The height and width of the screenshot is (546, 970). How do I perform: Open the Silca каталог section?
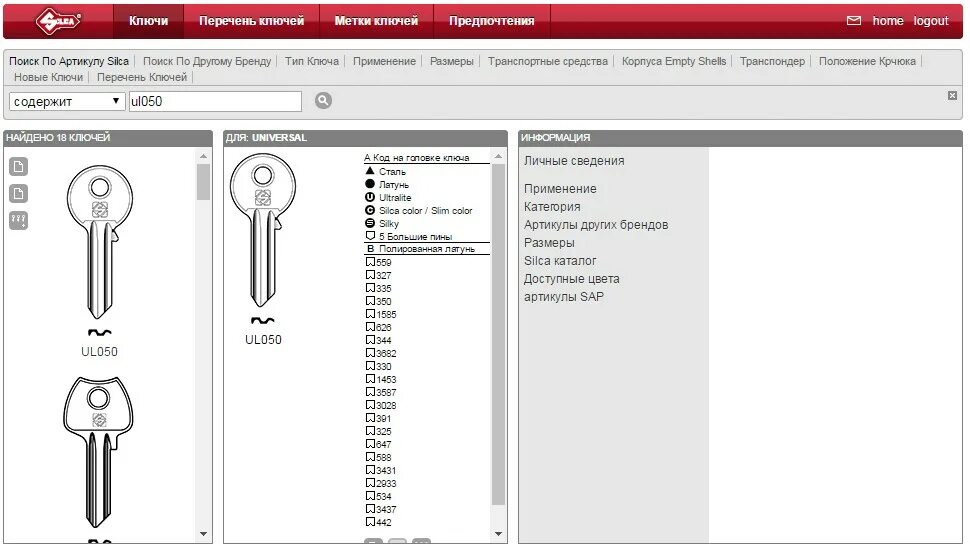pos(560,260)
